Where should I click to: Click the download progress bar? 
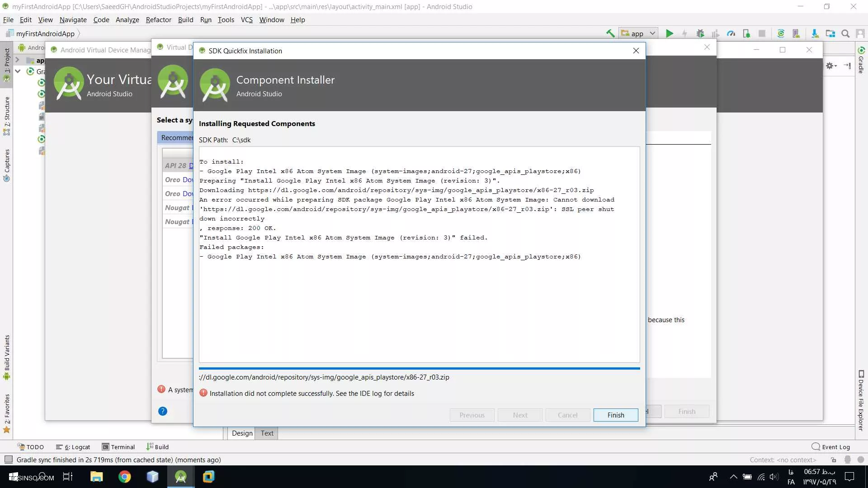click(x=419, y=369)
